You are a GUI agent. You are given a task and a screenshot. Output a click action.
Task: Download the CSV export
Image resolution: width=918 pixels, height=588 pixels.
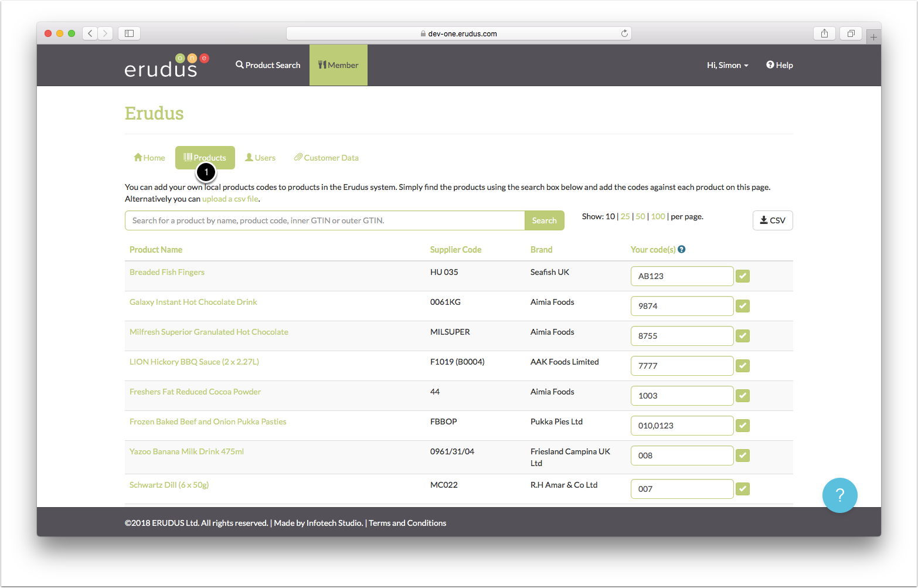point(773,220)
